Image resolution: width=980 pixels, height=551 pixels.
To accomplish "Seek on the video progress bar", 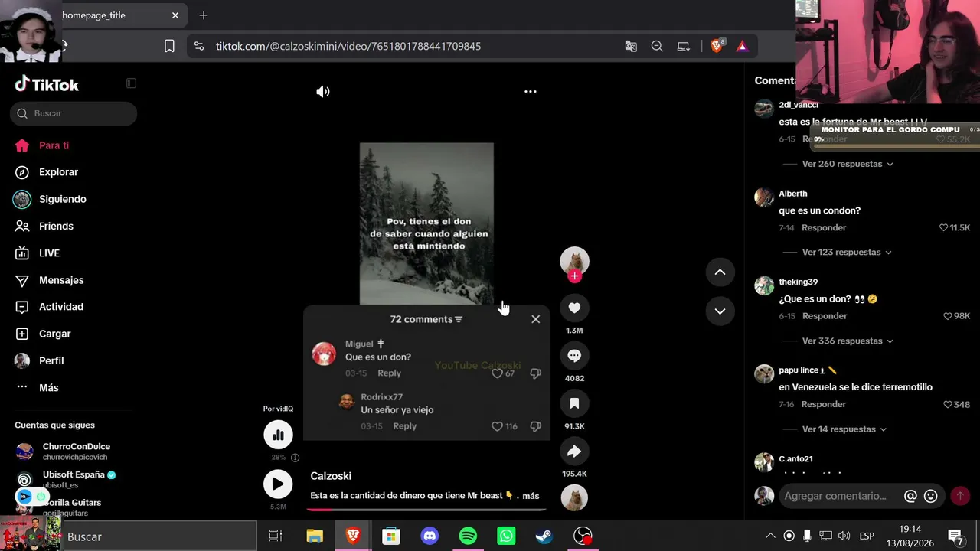I will [427, 509].
